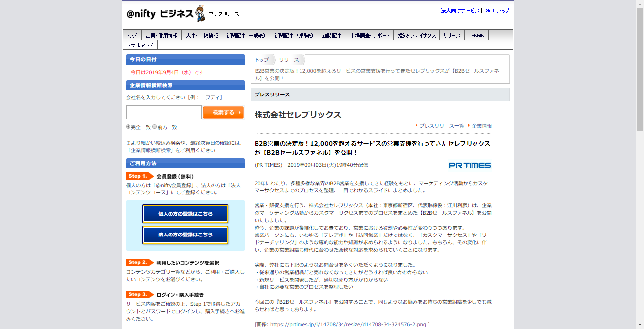This screenshot has height=329, width=644.
Task: Switch to 人事・人物情報 tab
Action: pyautogui.click(x=202, y=35)
